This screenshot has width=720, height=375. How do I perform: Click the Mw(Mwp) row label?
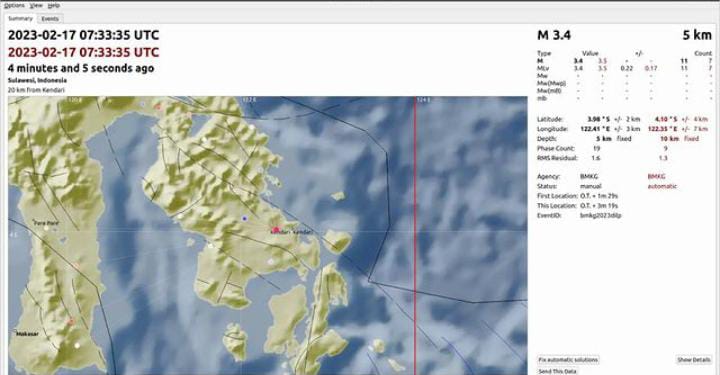(x=551, y=83)
